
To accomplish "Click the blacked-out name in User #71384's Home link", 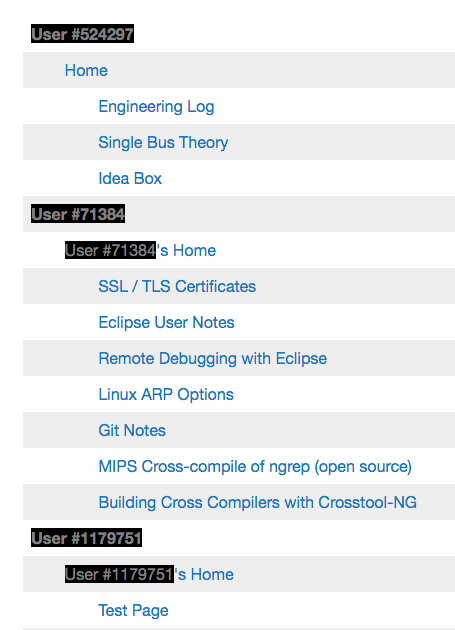I will click(x=111, y=250).
